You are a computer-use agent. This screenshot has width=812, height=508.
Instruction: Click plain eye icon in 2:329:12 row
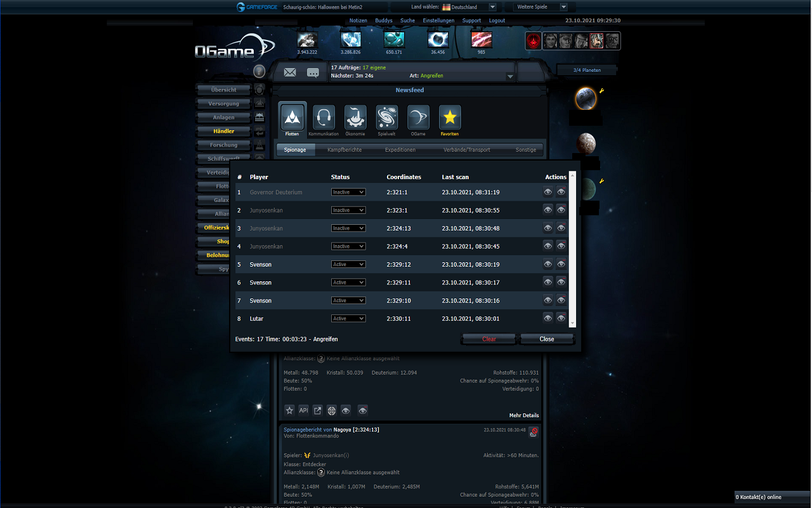(548, 264)
